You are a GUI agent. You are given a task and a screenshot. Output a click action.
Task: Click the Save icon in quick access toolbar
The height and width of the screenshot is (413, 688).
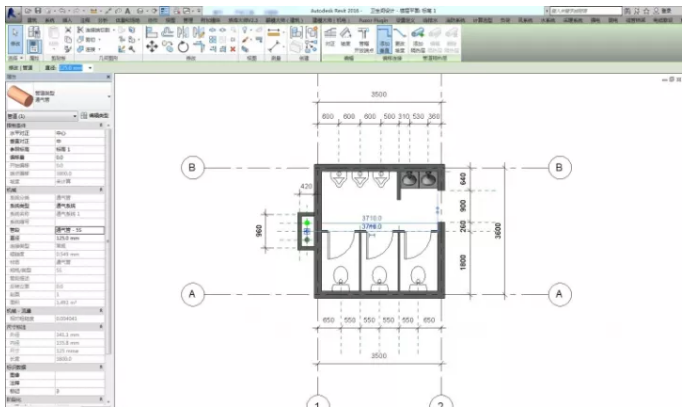click(x=38, y=11)
